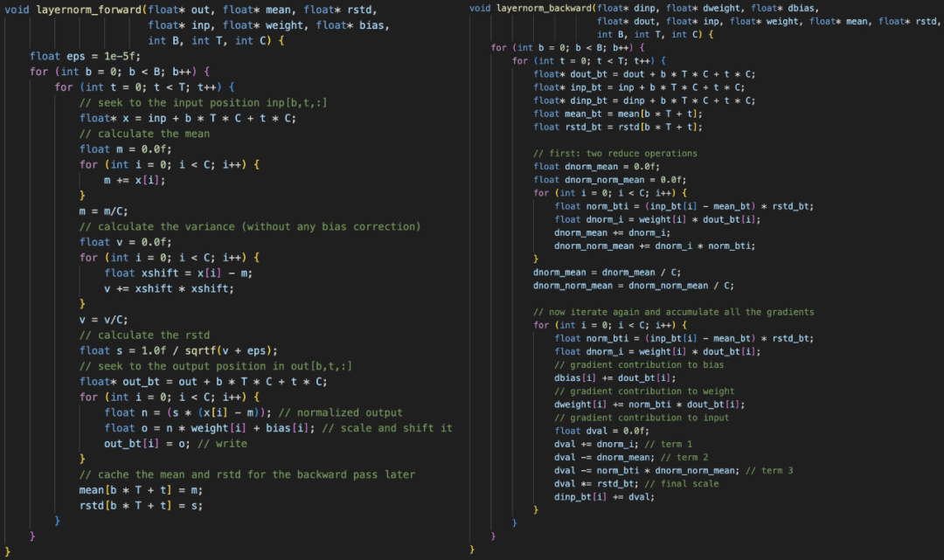Select 'dweight[i] += norm_bti * dout_bt[i];' line

(x=649, y=405)
